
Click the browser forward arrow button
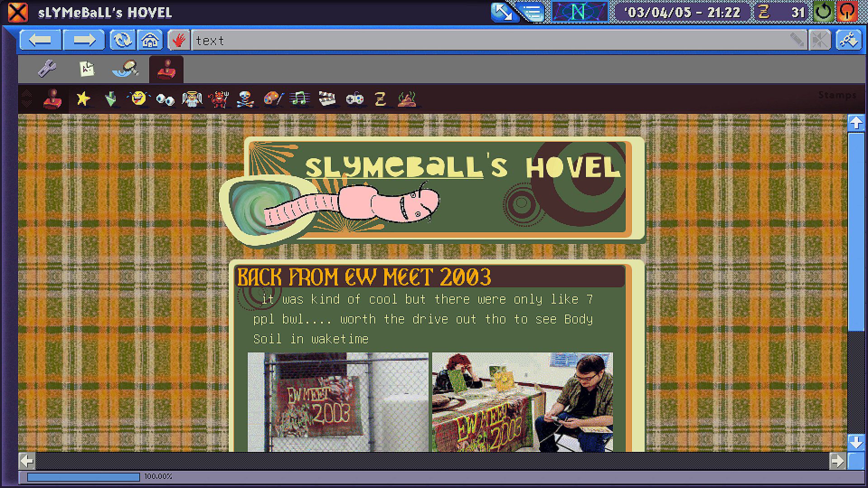tap(84, 40)
